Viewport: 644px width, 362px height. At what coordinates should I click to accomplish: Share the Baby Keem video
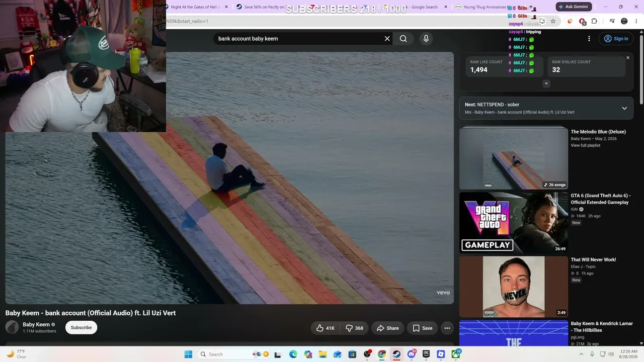click(387, 328)
